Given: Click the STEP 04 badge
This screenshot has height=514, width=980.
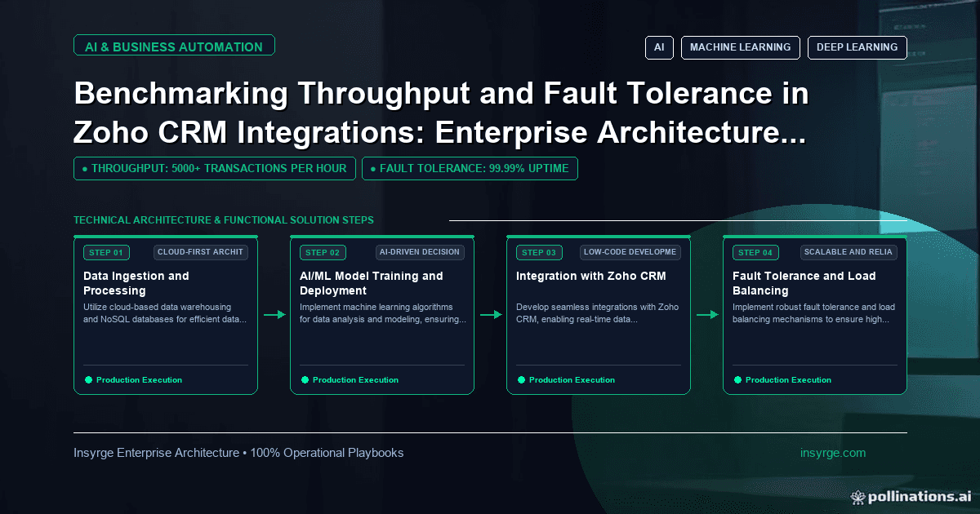Looking at the screenshot, I should point(755,252).
